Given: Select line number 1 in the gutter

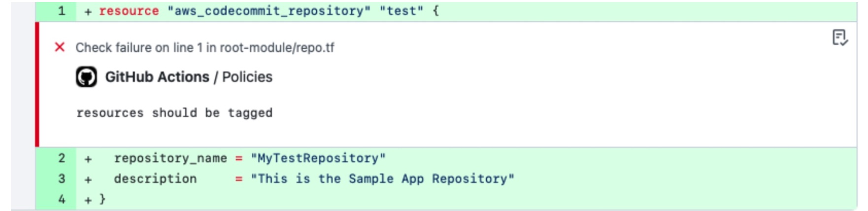Looking at the screenshot, I should (x=62, y=11).
